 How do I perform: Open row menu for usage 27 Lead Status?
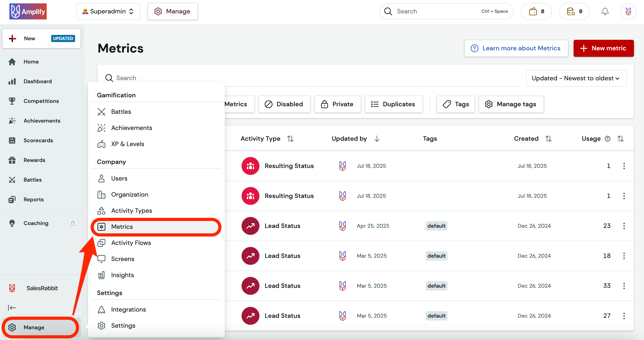(x=624, y=316)
